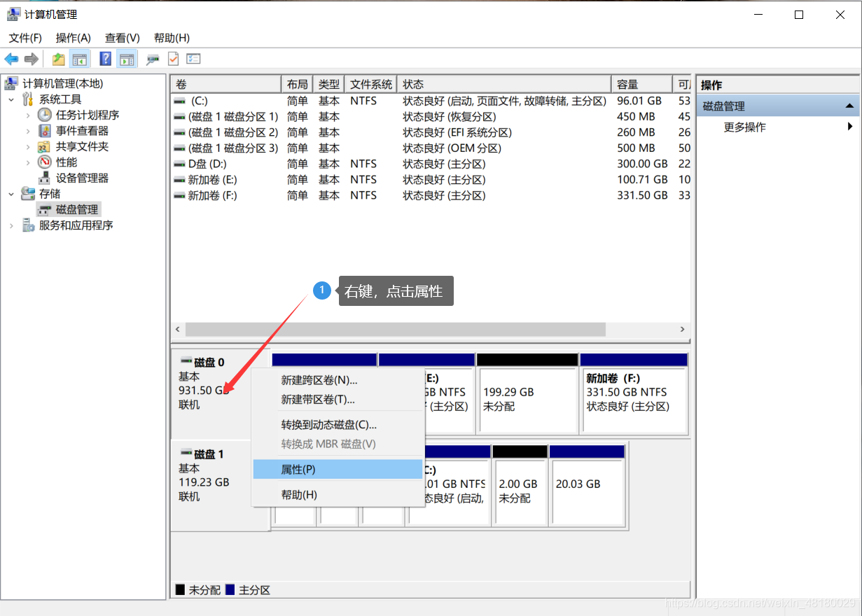
Task: Select the D盘 (D:) volume row
Action: point(430,164)
